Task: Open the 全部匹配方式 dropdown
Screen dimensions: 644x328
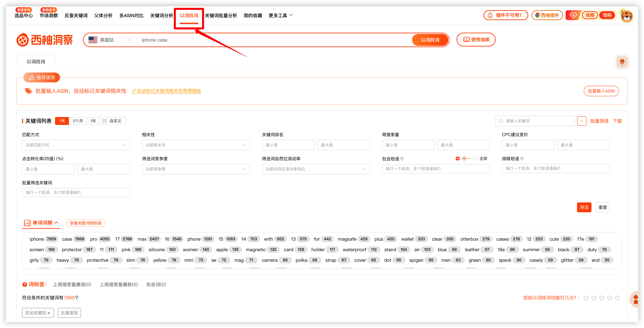Action: (76, 145)
